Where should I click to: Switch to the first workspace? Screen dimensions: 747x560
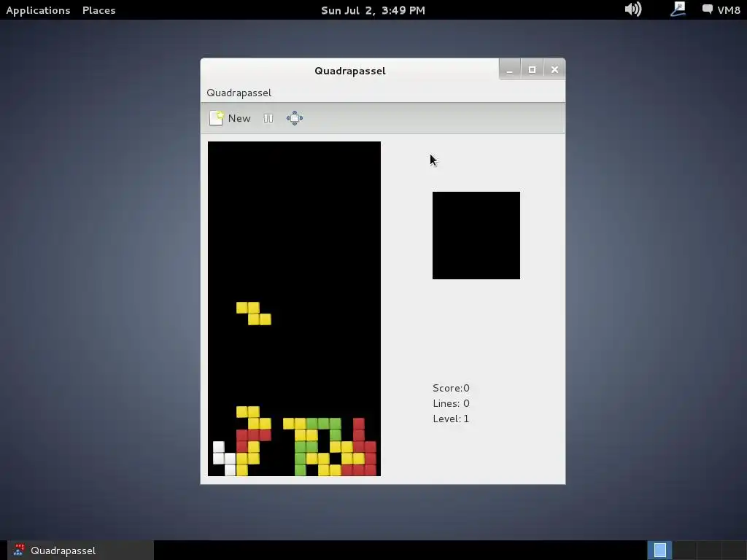coord(659,551)
